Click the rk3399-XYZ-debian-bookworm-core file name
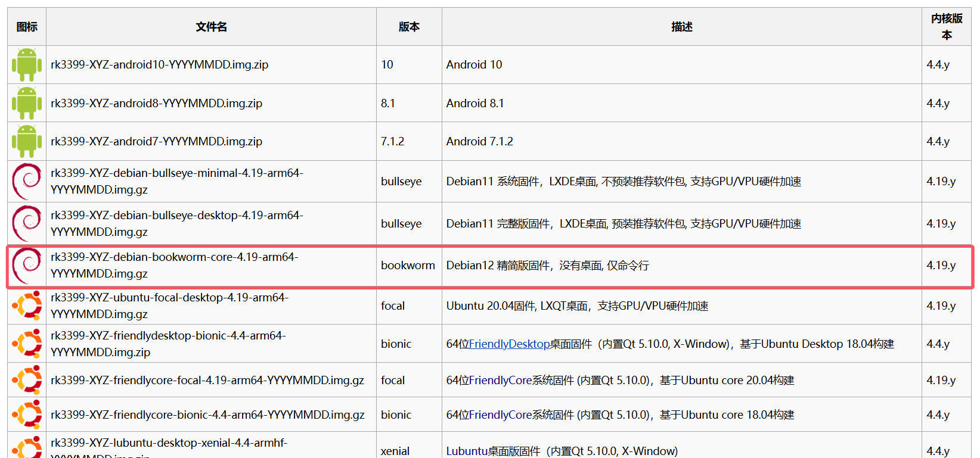The image size is (980, 458). tap(174, 265)
